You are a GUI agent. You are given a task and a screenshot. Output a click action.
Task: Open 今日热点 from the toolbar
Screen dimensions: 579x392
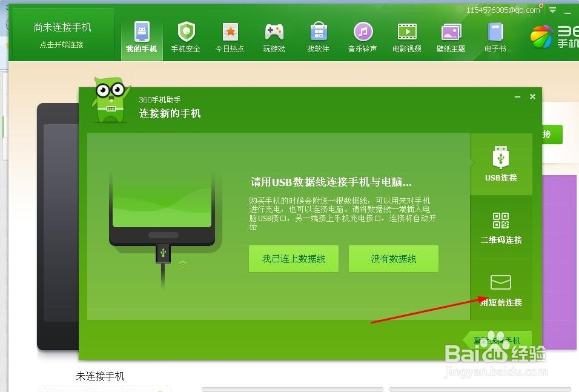click(230, 35)
